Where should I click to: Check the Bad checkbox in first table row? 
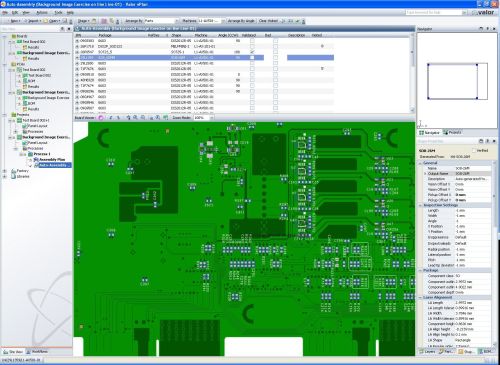point(275,41)
